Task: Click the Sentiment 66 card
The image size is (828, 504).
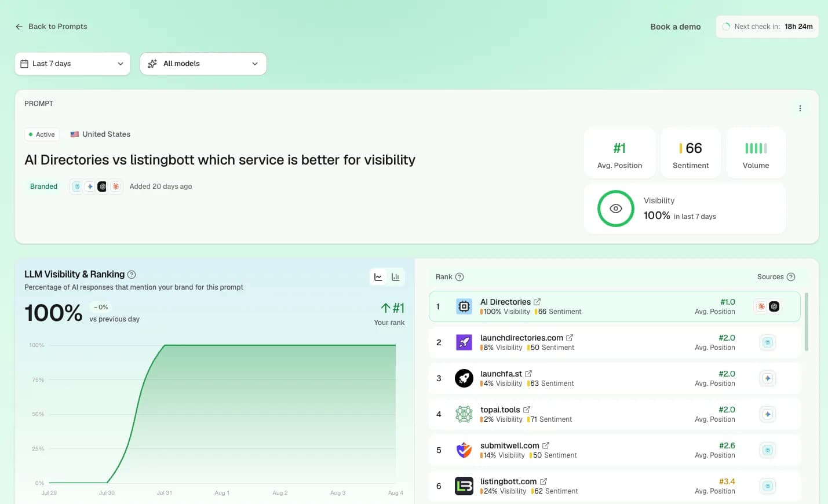Action: [x=691, y=153]
